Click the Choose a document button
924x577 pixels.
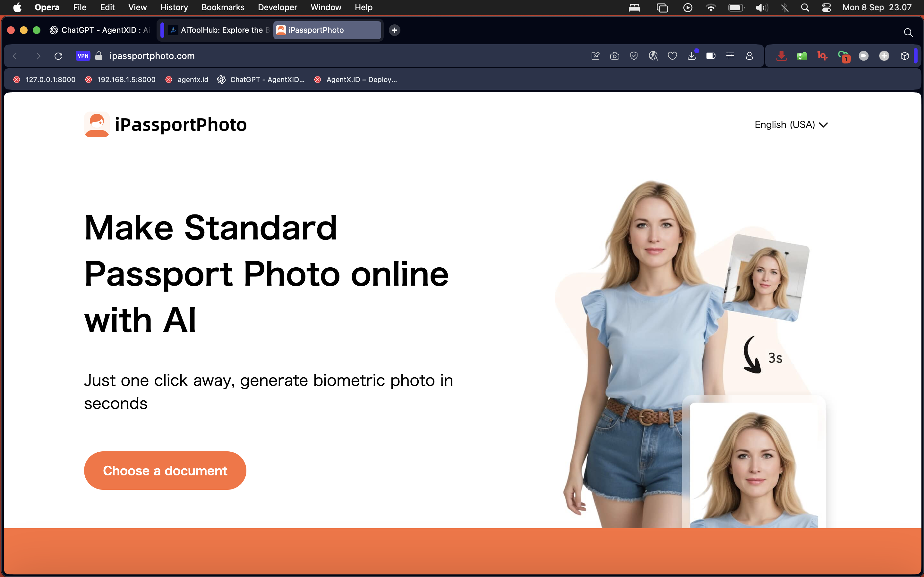click(x=165, y=471)
